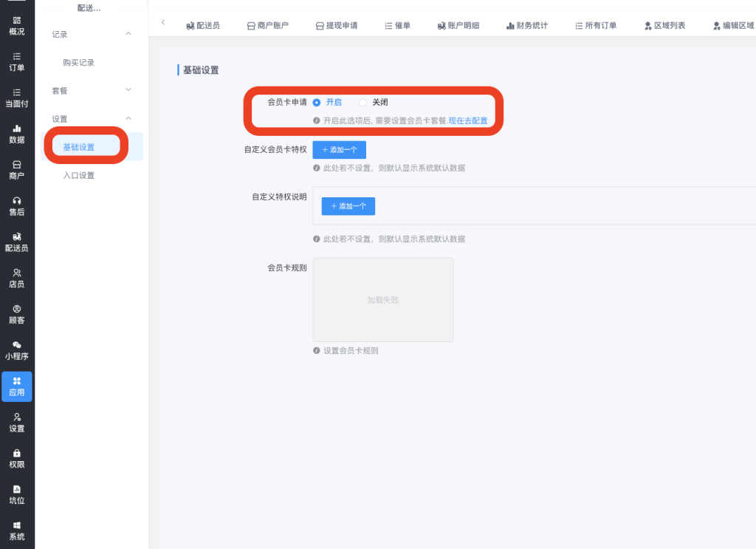Click the 概况 overview icon in sidebar
The image size is (756, 549).
point(16,21)
